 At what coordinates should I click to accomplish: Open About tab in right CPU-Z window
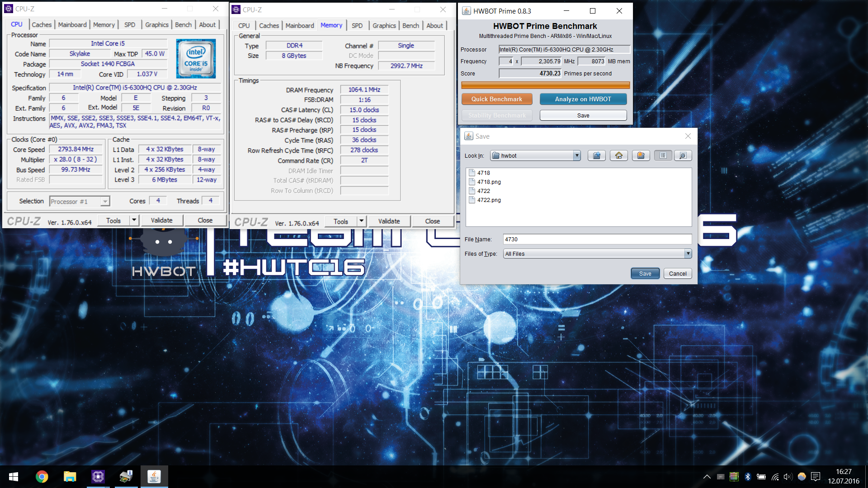tap(435, 26)
